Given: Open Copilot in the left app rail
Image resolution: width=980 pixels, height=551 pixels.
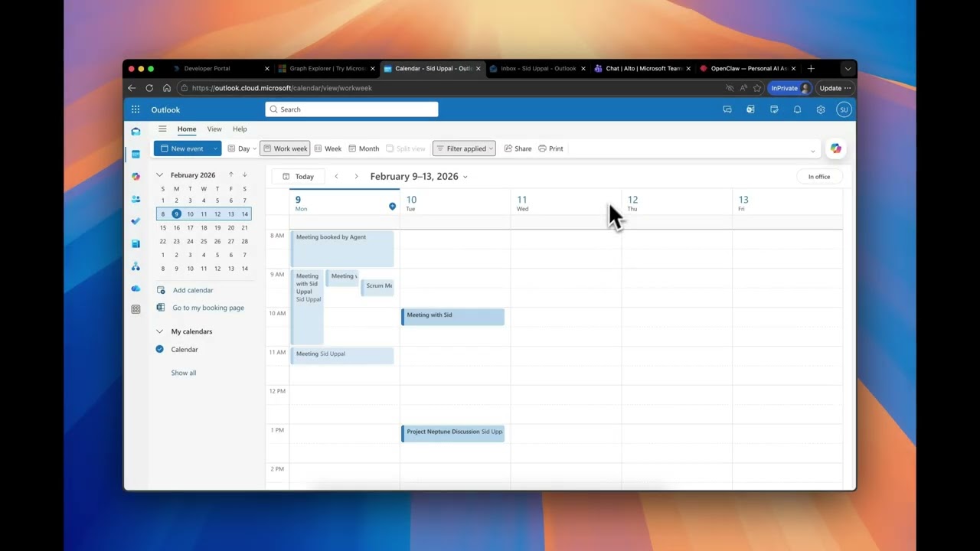Looking at the screenshot, I should tap(136, 176).
